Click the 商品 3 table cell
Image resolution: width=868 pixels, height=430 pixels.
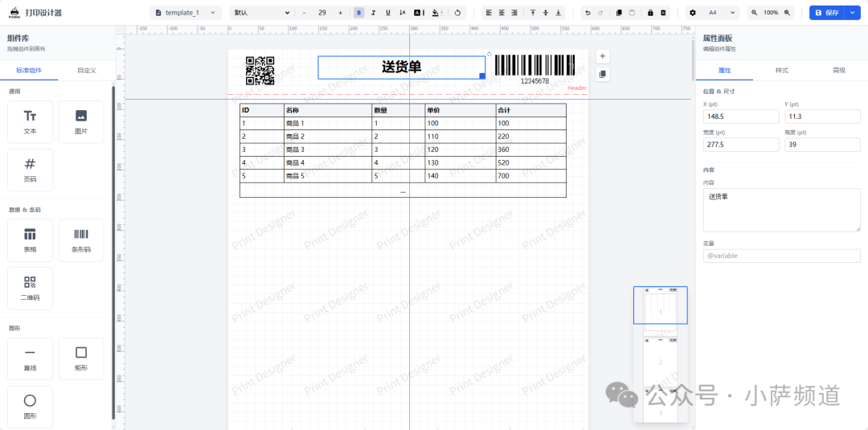tap(328, 150)
